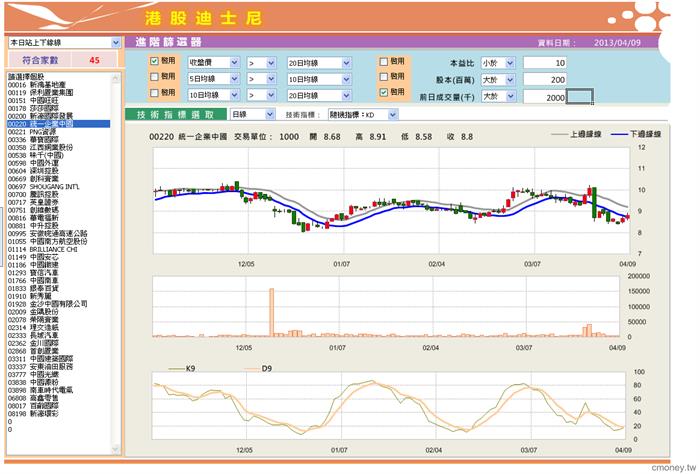Select stock 01055 in the list

58,241
